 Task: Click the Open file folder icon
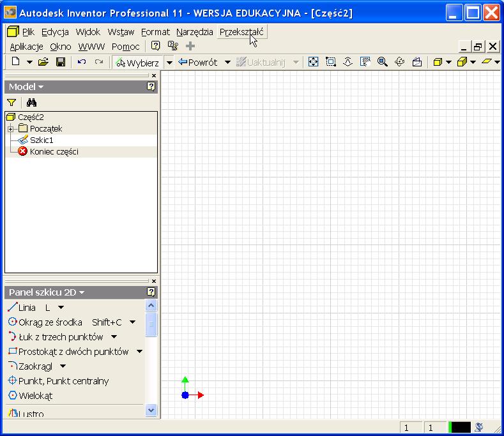[43, 62]
